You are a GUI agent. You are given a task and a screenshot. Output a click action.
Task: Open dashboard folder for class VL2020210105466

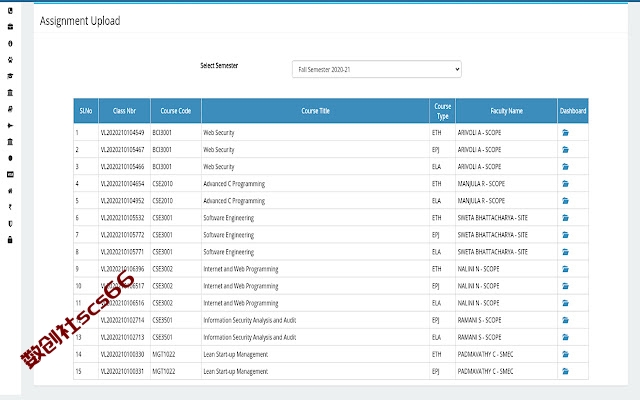[565, 167]
